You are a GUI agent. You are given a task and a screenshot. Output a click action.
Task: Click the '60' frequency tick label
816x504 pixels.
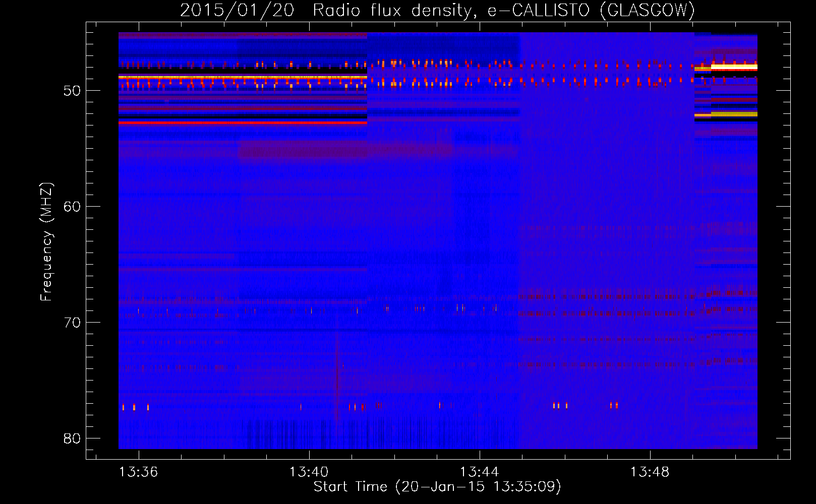[72, 207]
